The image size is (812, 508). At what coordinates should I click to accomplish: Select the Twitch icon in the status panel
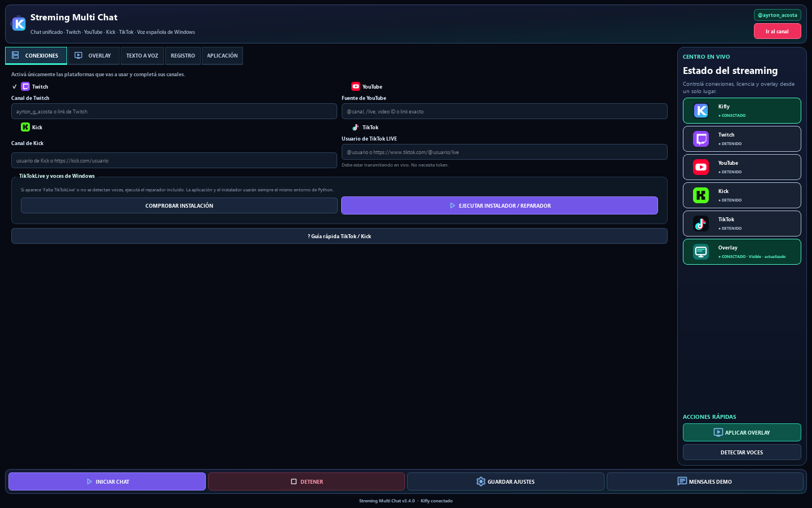[701, 139]
